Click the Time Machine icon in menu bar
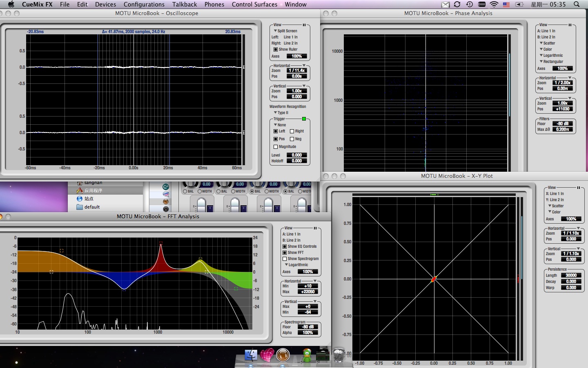This screenshot has width=588, height=368. (x=470, y=4)
